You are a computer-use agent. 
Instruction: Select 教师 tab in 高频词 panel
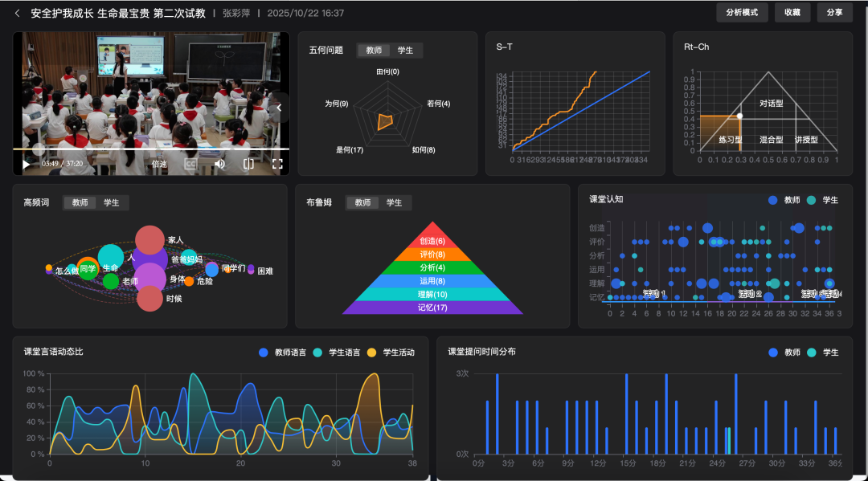pos(80,203)
